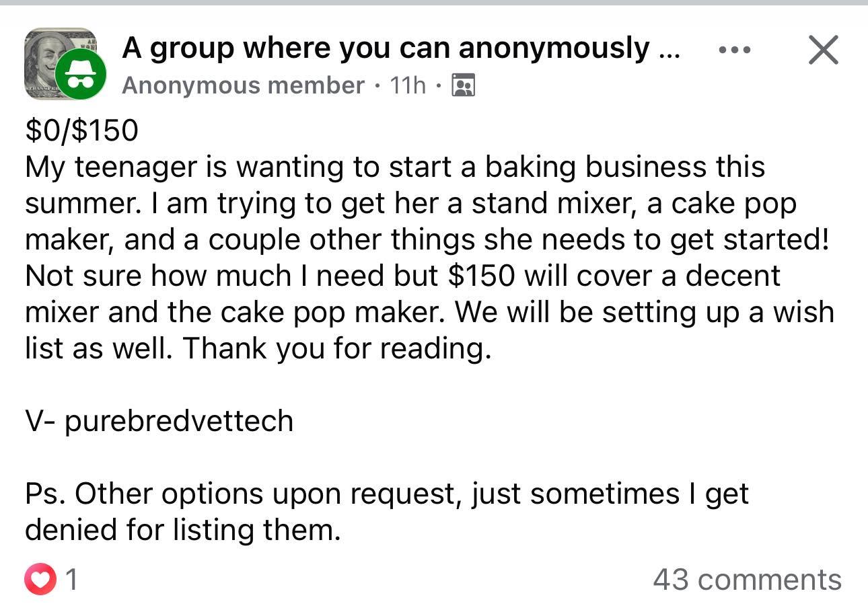Open the 43 comments link
The image size is (868, 612).
point(747,579)
